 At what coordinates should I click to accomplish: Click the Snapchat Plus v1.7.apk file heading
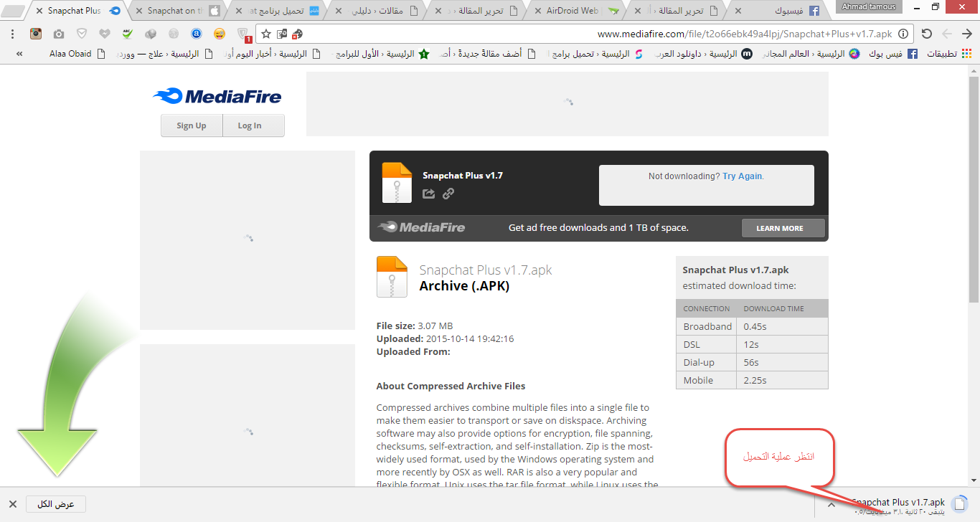click(486, 270)
